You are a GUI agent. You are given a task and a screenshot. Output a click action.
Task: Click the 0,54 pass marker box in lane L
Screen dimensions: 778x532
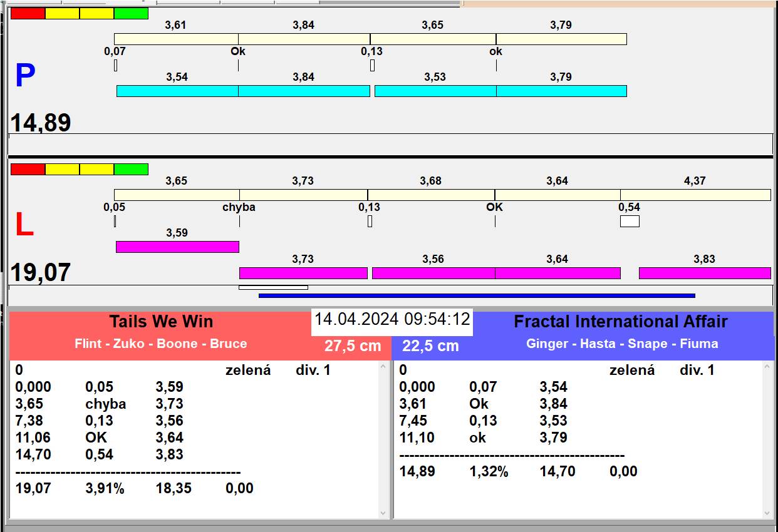(x=630, y=221)
